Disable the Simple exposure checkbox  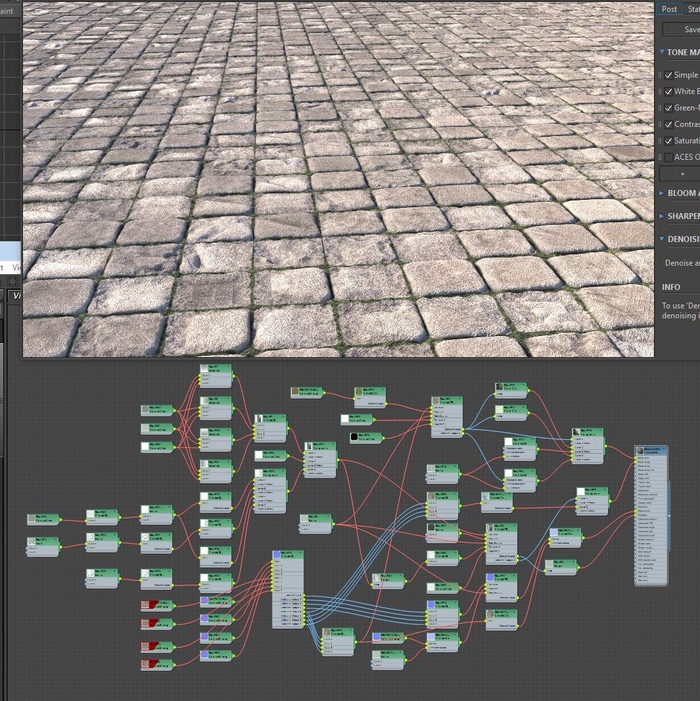tap(669, 75)
